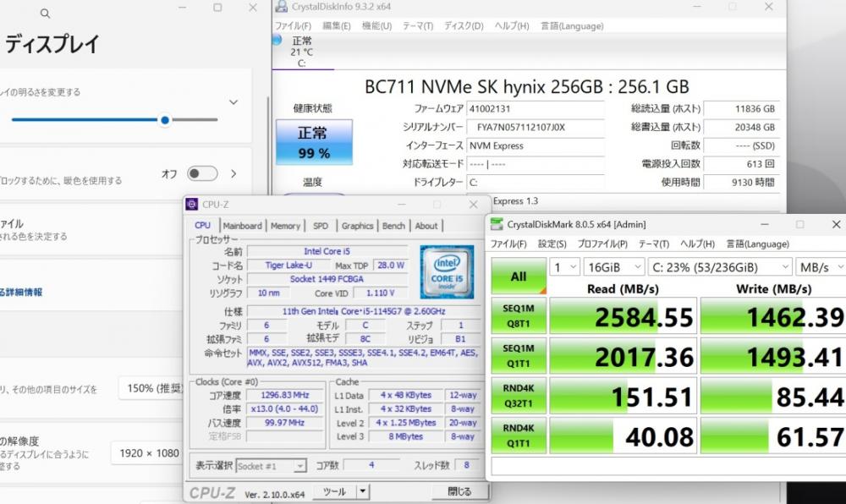
Task: Open ヘルプ(H) menu in CrystalDiskMark
Action: (697, 244)
